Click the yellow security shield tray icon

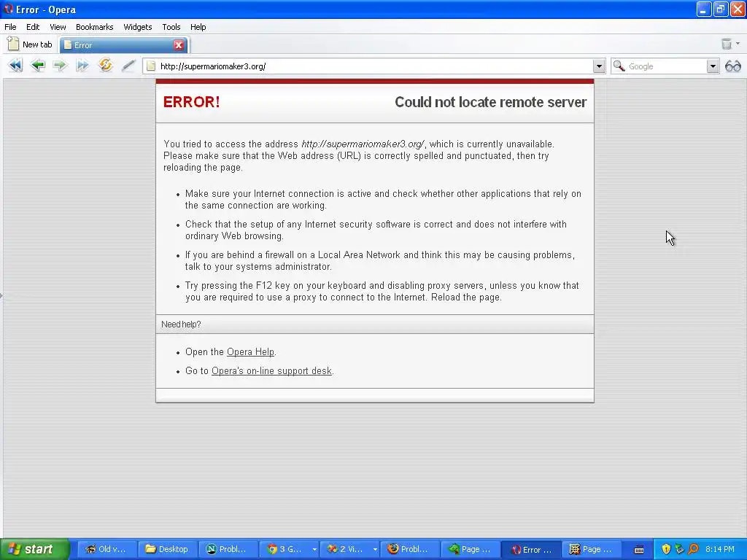[x=666, y=549]
